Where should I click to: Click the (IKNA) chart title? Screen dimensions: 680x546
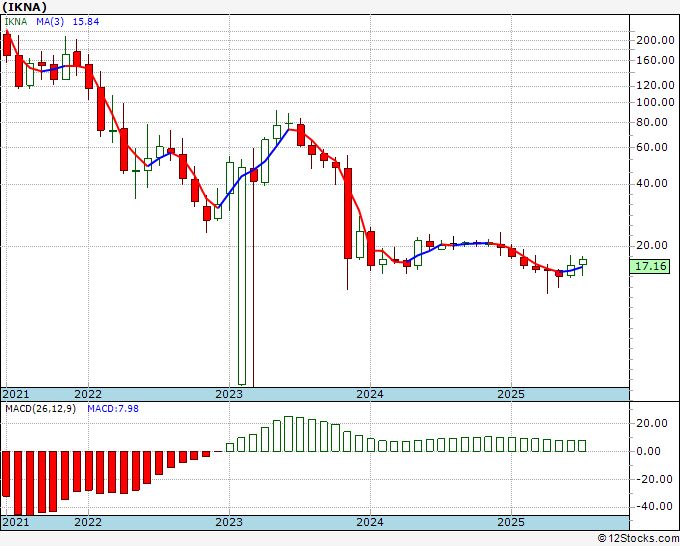tap(24, 7)
